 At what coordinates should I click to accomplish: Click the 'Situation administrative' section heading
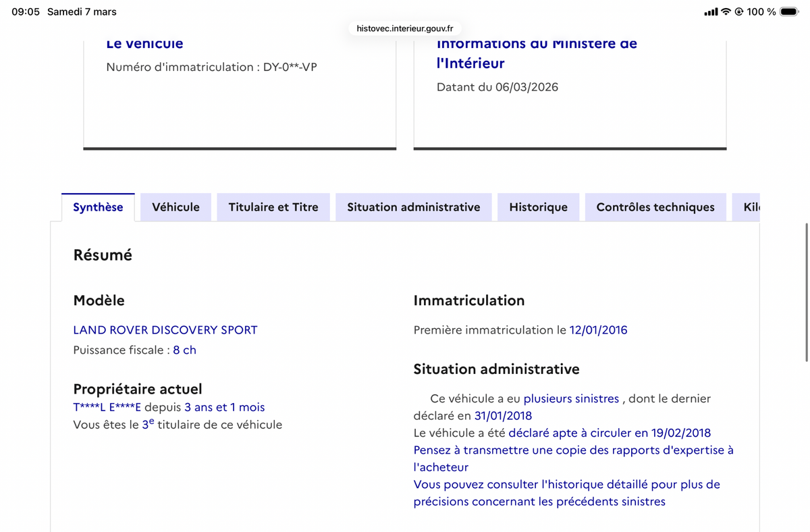click(497, 369)
